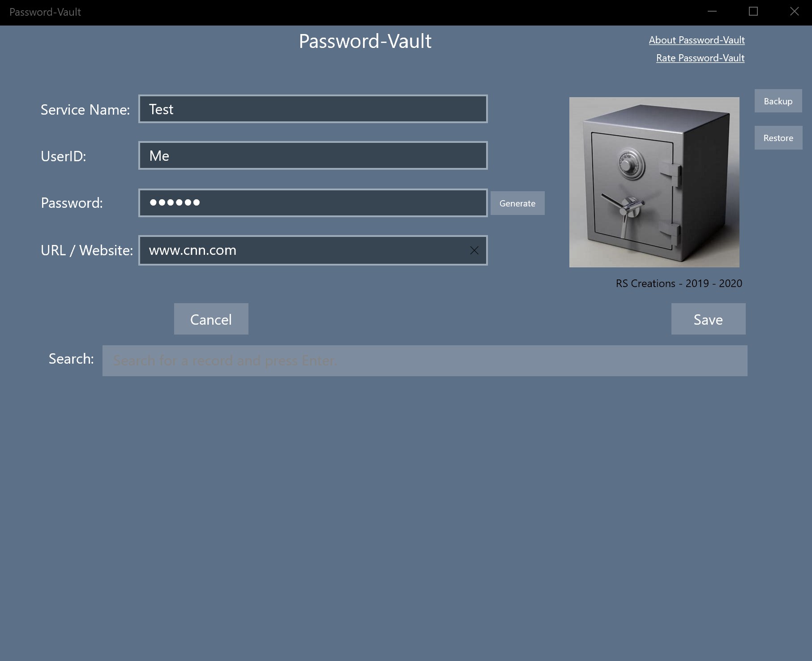Open the About Password-Vault link
The height and width of the screenshot is (661, 812).
point(697,40)
